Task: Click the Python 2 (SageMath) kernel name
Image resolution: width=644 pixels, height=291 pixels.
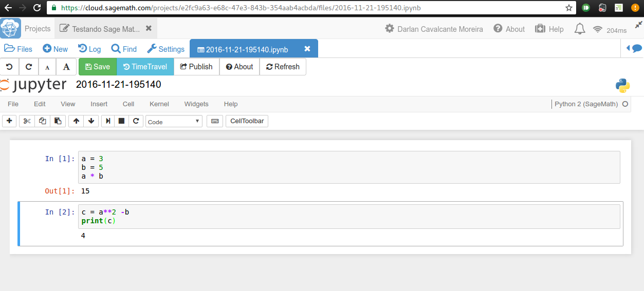Action: coord(586,104)
